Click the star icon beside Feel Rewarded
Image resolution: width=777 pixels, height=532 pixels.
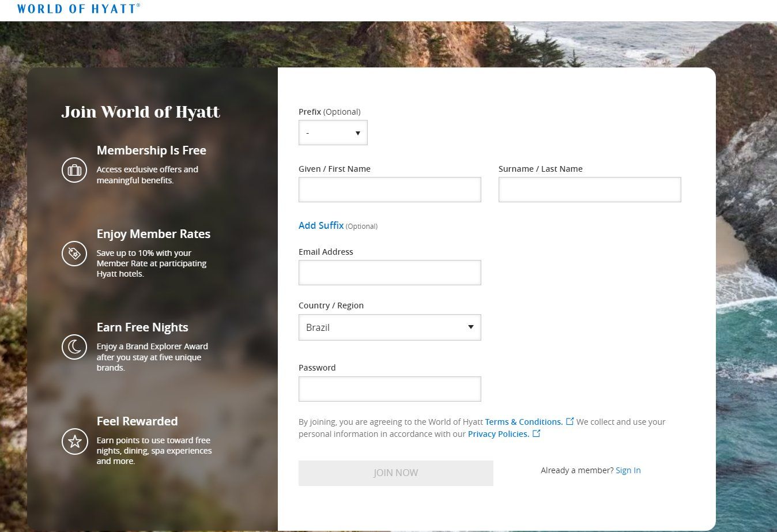74,442
